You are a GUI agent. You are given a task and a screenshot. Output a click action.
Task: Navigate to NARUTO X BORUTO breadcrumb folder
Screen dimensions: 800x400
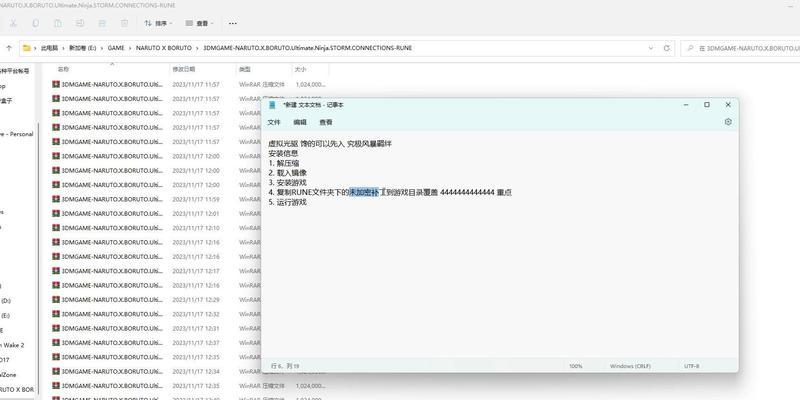[x=164, y=48]
